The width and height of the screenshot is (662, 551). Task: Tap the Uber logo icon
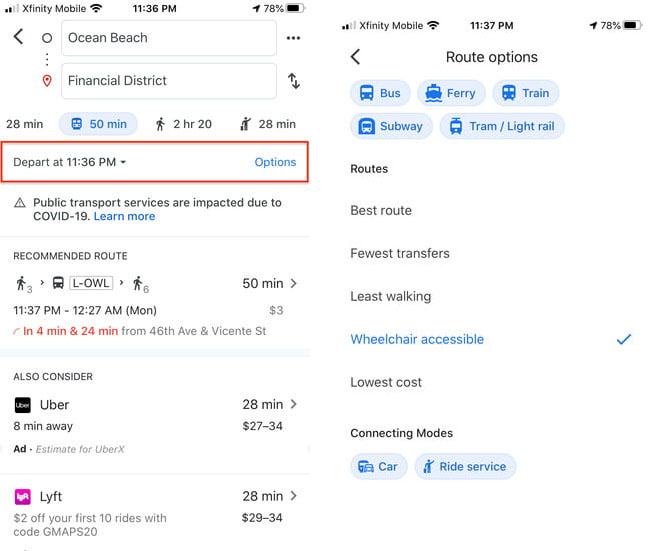pyautogui.click(x=22, y=405)
